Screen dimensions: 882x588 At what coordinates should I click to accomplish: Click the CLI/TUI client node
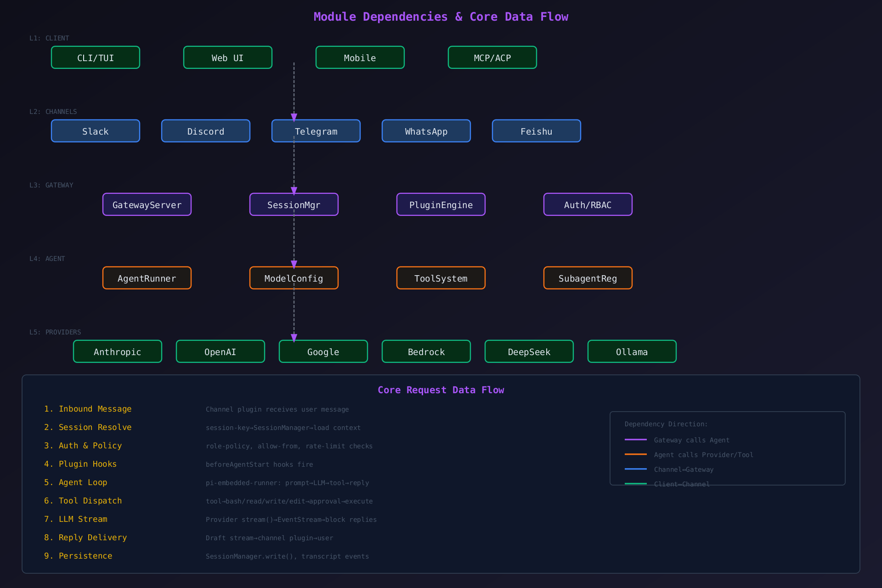[96, 57]
